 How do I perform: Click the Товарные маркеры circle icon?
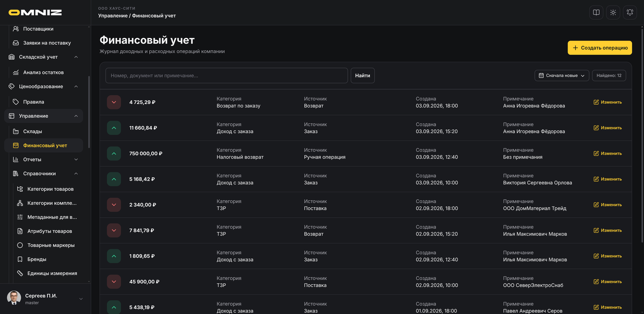20,245
